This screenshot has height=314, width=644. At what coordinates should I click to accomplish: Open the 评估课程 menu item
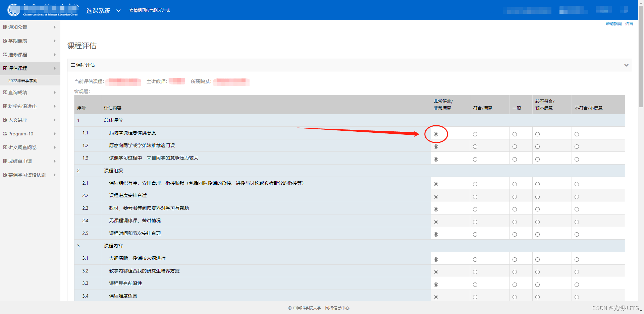click(30, 68)
